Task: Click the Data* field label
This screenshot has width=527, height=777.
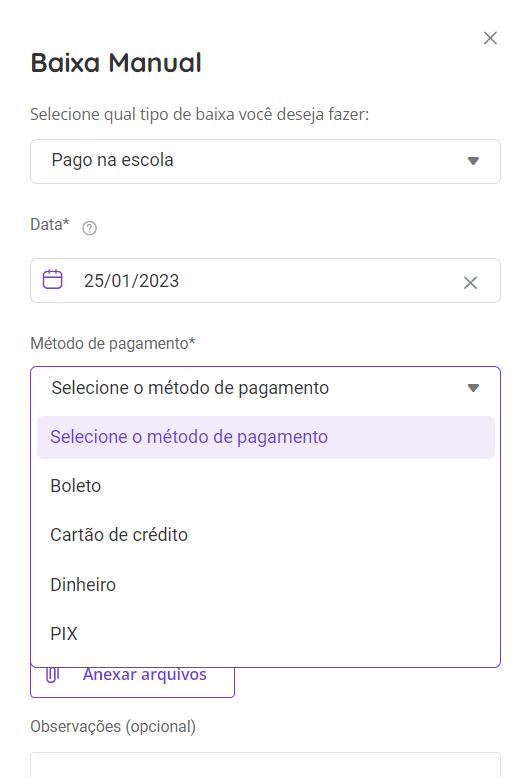Action: pos(50,224)
